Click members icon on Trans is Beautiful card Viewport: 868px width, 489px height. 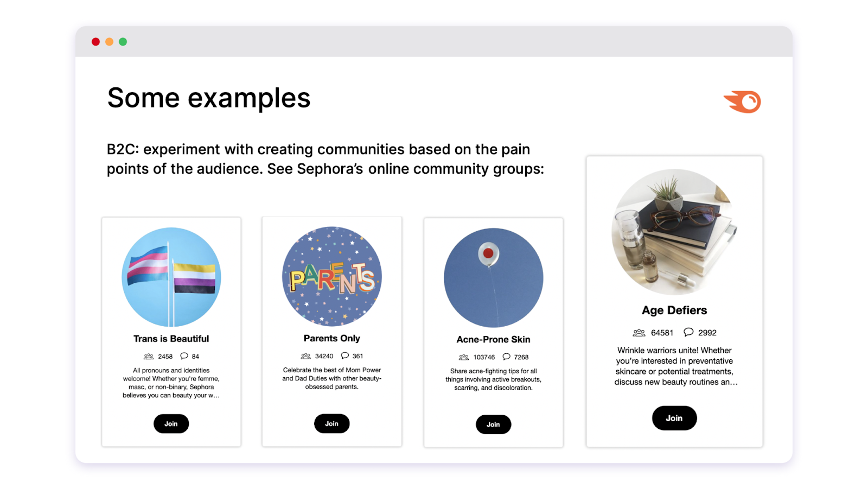149,357
